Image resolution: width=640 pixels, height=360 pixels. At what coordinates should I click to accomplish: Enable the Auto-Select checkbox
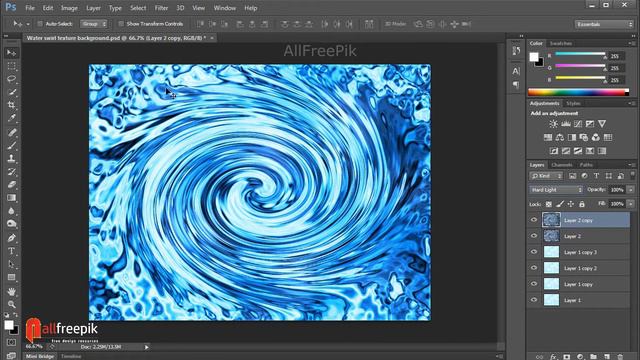(x=40, y=24)
